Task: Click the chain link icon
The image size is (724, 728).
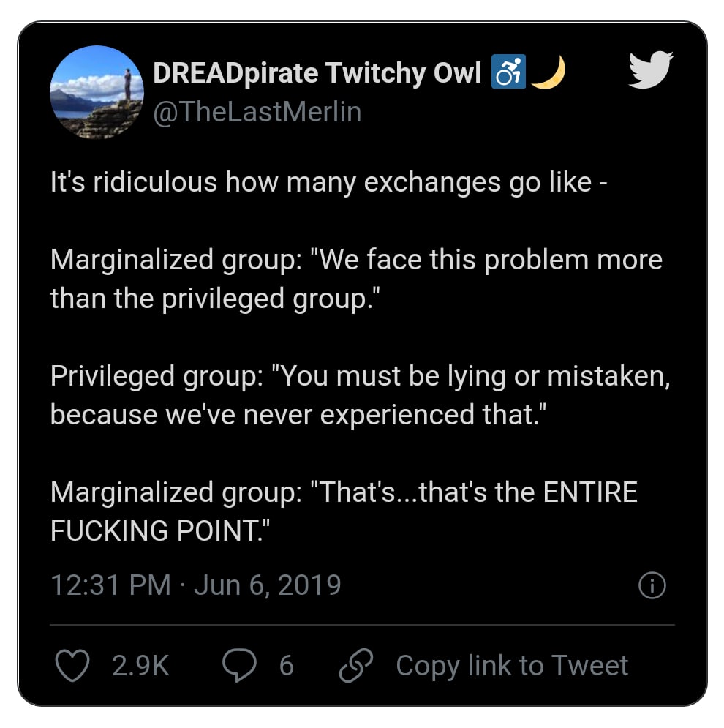Action: (357, 666)
